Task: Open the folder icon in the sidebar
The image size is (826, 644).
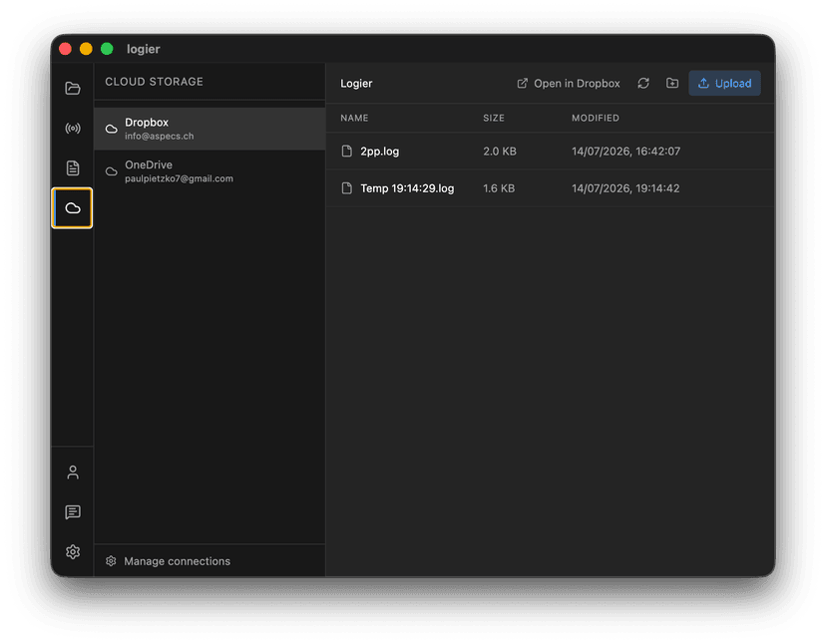Action: [73, 88]
